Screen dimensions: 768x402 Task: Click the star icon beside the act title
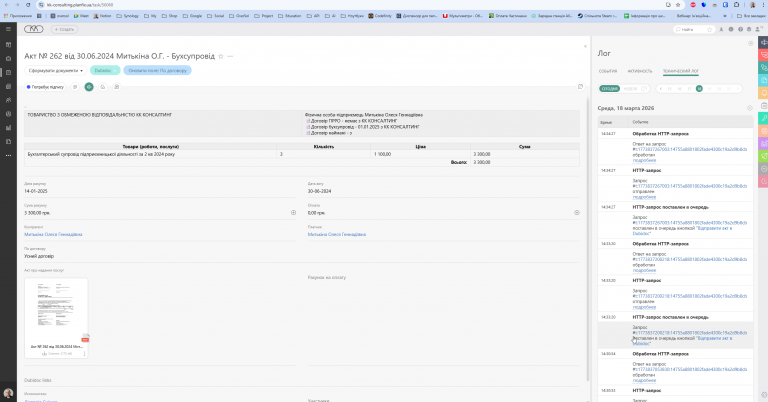tap(221, 56)
